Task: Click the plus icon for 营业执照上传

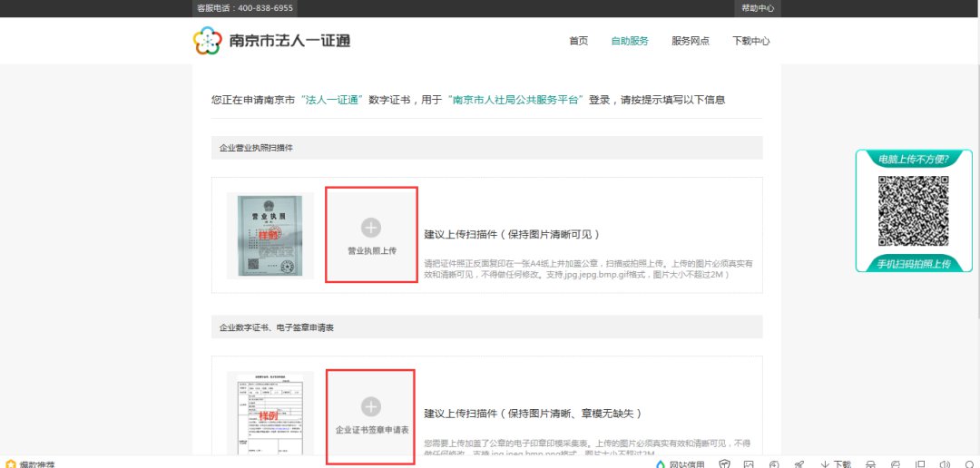Action: 371,227
